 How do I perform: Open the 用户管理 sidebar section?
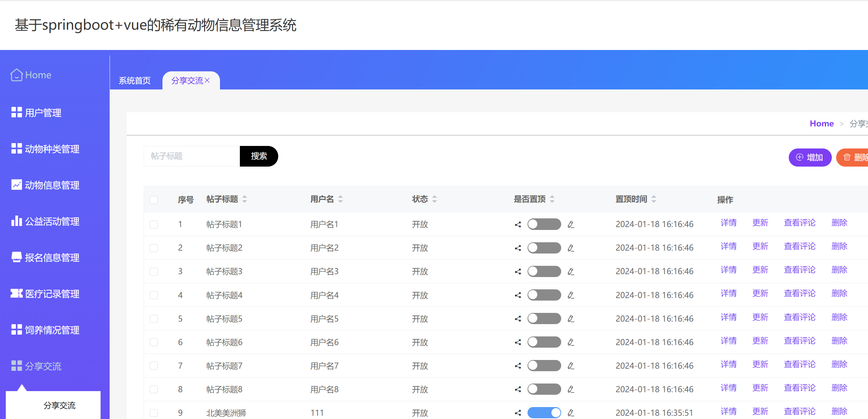(x=43, y=113)
